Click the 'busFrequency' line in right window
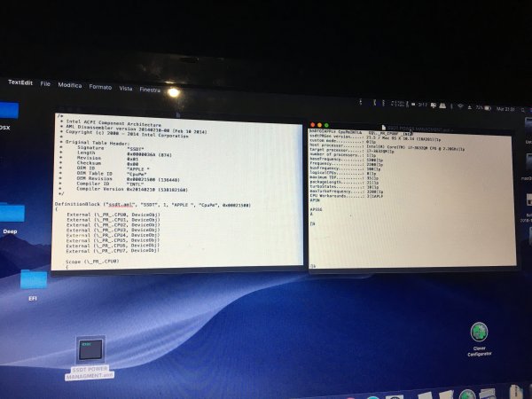The width and height of the screenshot is (532, 399). point(345,168)
